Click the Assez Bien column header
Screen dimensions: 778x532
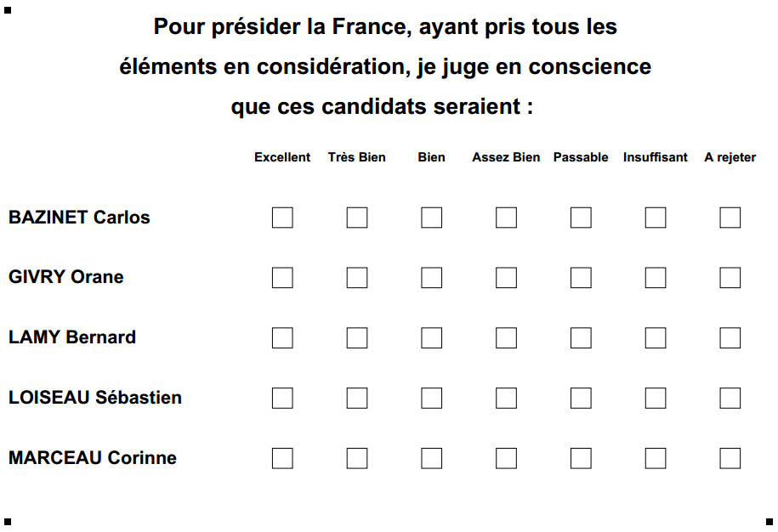[506, 157]
